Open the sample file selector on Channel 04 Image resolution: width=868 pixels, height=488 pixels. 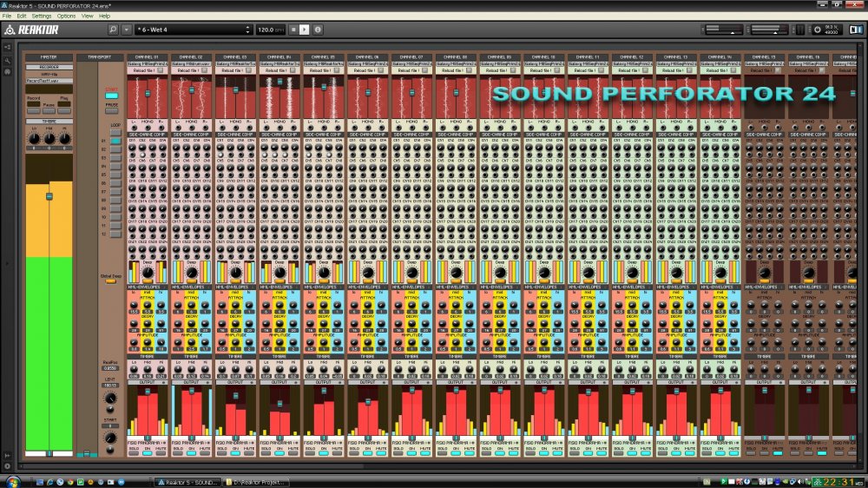click(x=279, y=64)
